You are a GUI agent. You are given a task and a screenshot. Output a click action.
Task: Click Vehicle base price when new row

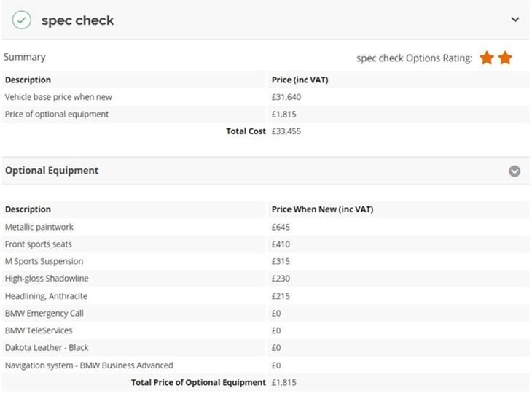tap(266, 97)
